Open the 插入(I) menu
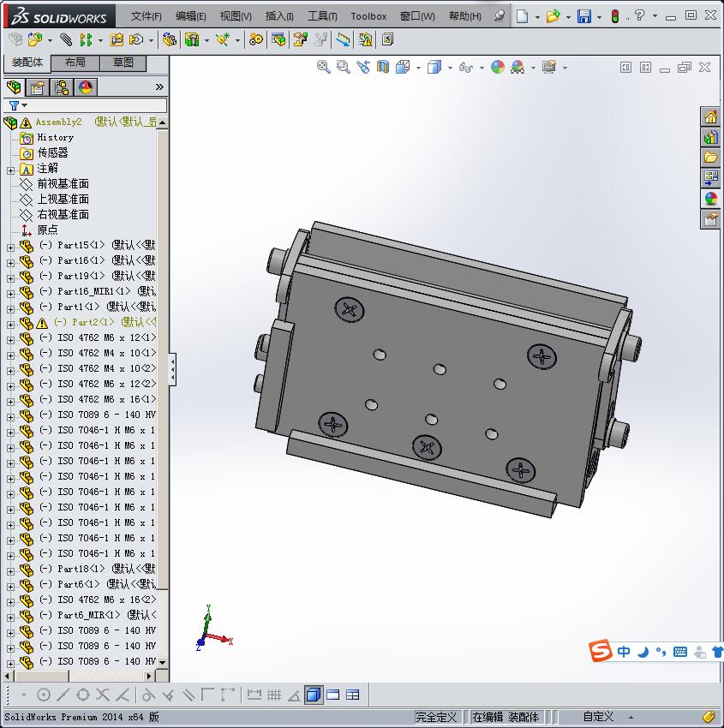724x728 pixels. [x=279, y=16]
